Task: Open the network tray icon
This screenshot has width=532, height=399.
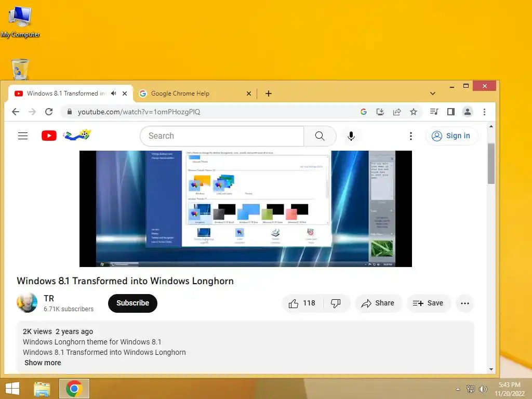Action: pos(471,389)
